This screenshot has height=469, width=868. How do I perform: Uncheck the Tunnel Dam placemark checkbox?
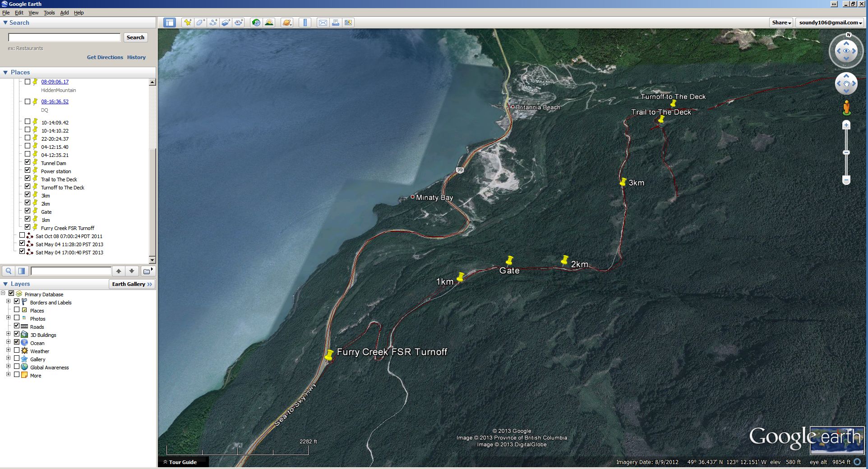(x=28, y=162)
